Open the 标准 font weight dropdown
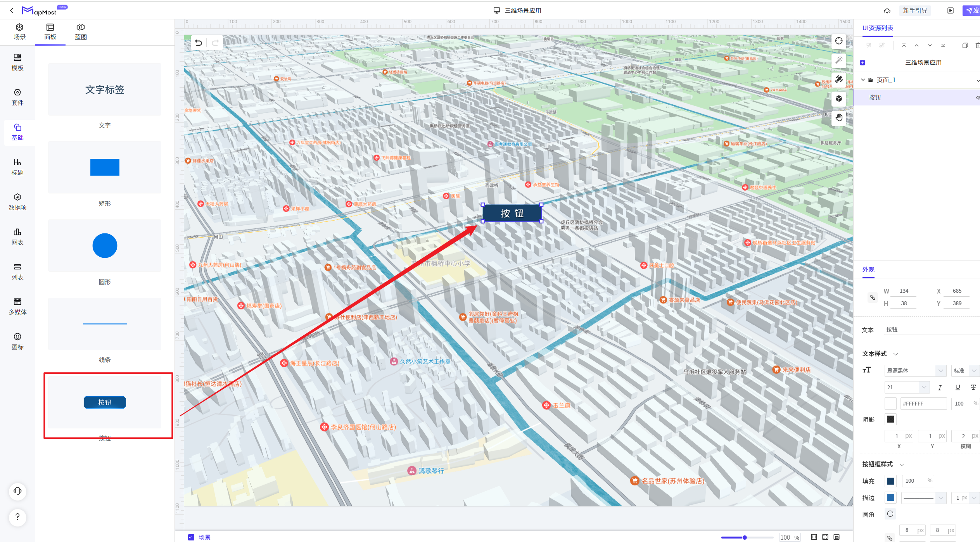 966,371
